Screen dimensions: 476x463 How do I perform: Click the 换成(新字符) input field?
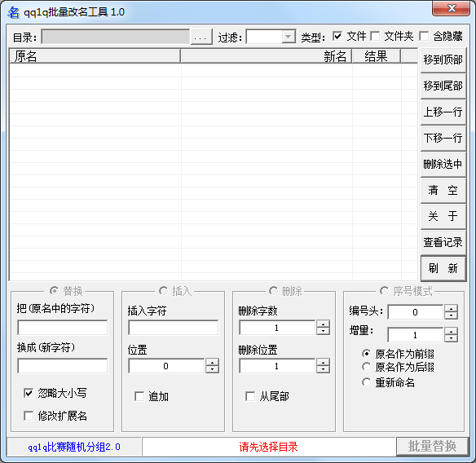63,366
